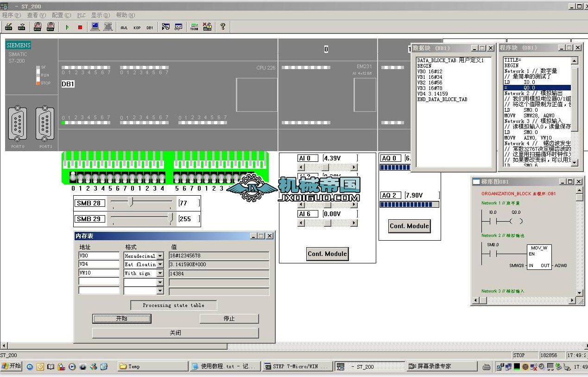Flip input switch 7 on first switch bank
This screenshot has width=588, height=377.
click(x=125, y=178)
